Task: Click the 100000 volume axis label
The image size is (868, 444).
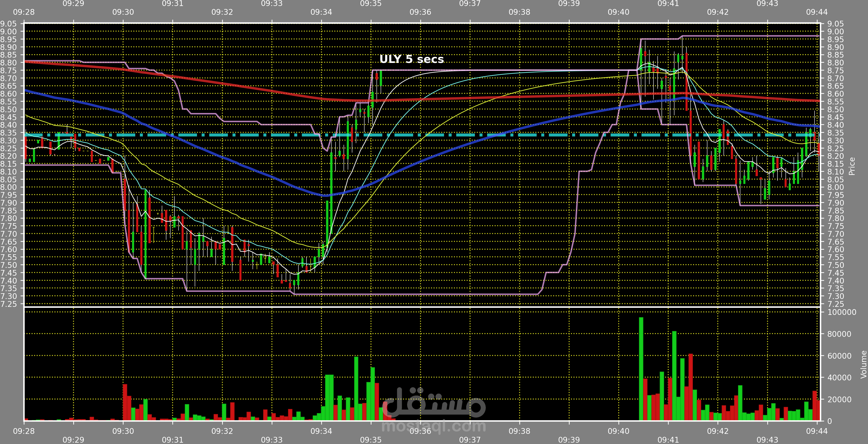Action: point(842,312)
